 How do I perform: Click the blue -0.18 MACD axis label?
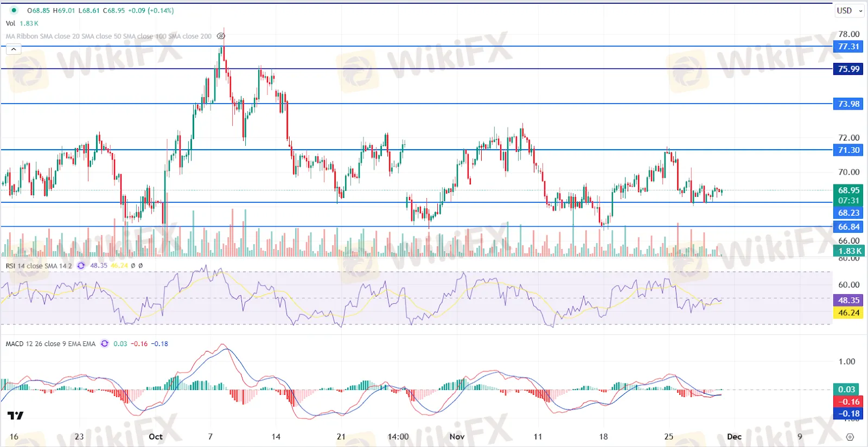click(848, 413)
